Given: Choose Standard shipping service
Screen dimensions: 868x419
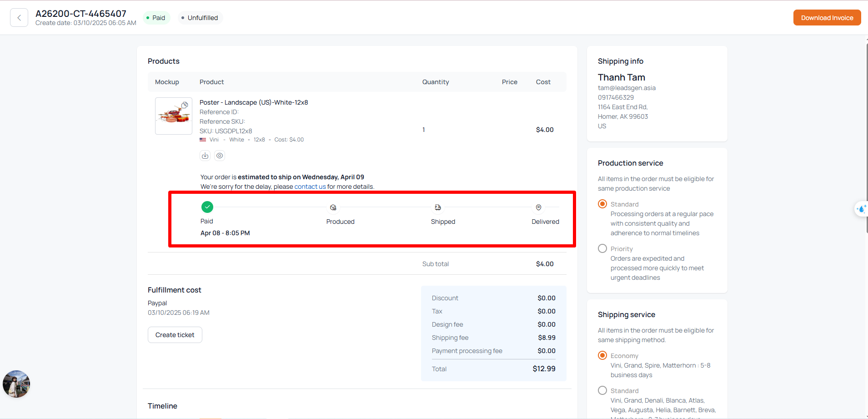Looking at the screenshot, I should click(x=602, y=390).
